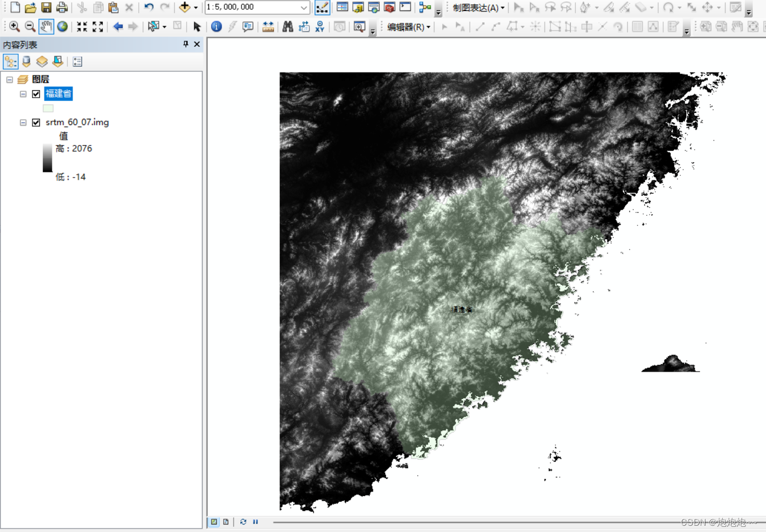The image size is (766, 532).
Task: List layers by selection
Action: [58, 62]
